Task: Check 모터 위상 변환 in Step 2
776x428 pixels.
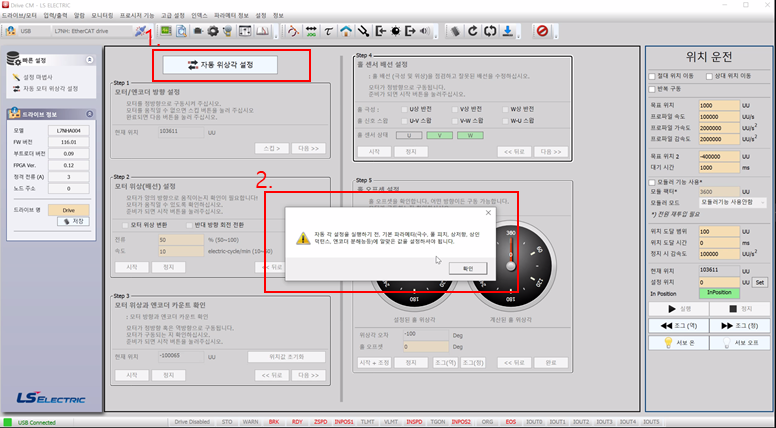Action: coord(125,225)
